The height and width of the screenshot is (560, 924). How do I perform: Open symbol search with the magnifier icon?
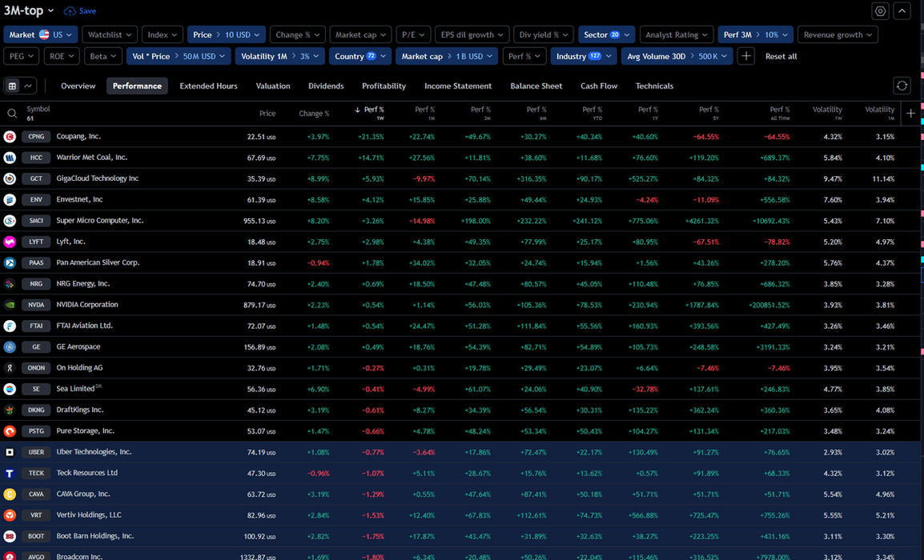tap(14, 113)
